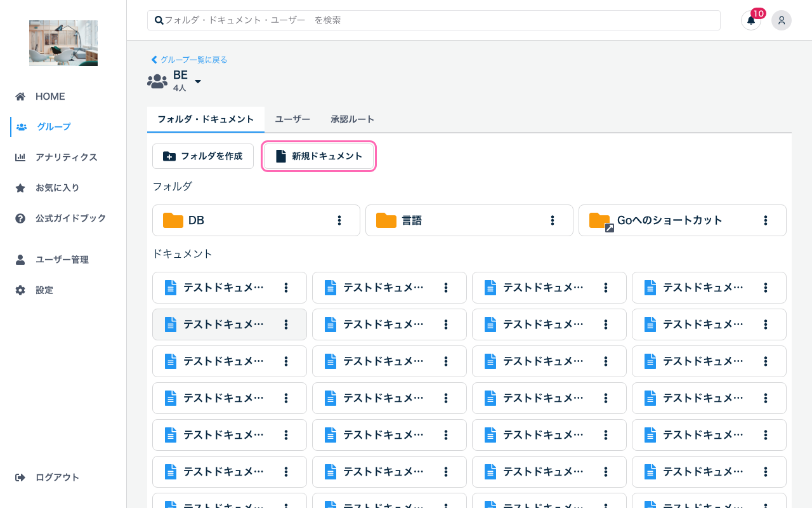Open the DB folder options kebab menu

[338, 220]
